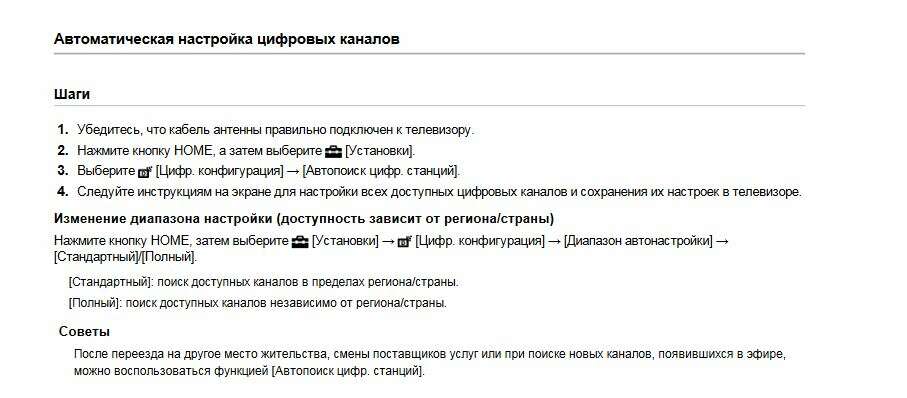Click [Установки] in the range change paragraph

click(x=345, y=241)
